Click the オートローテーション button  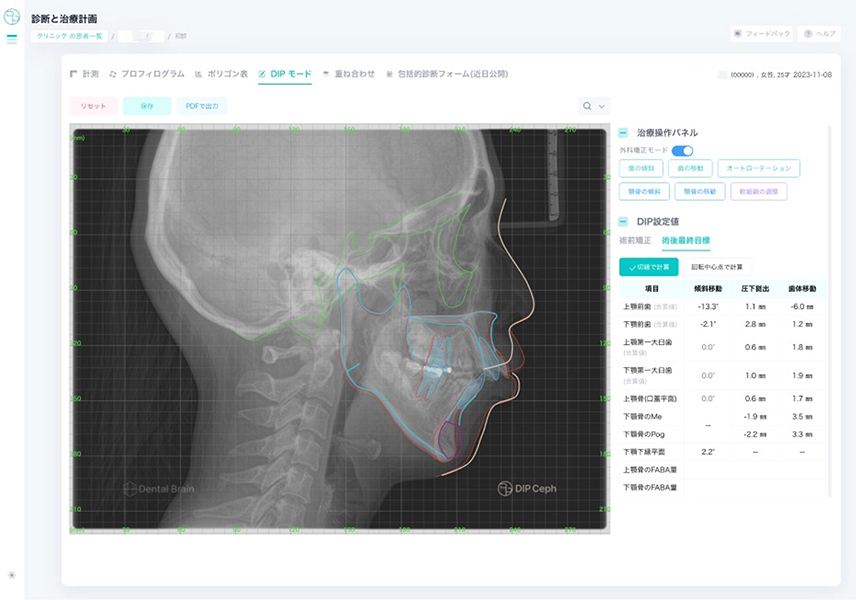(764, 168)
